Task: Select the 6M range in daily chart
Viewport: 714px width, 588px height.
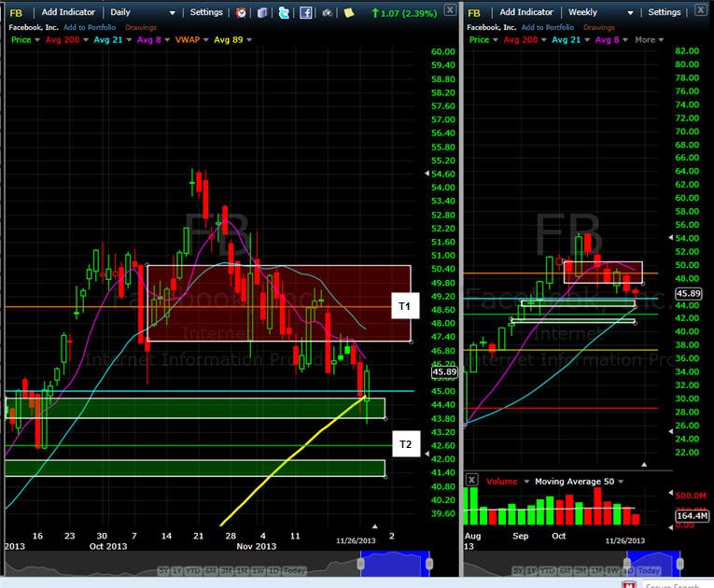Action: [x=211, y=570]
